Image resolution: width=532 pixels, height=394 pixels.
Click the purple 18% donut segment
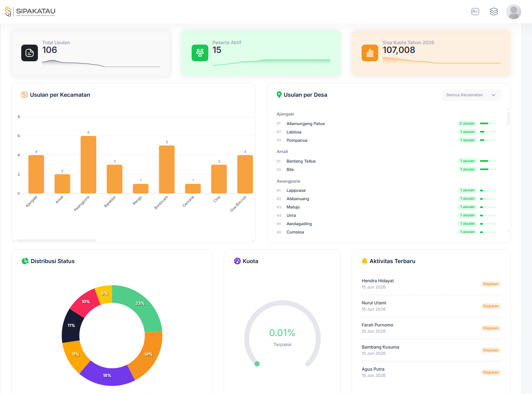pyautogui.click(x=107, y=374)
